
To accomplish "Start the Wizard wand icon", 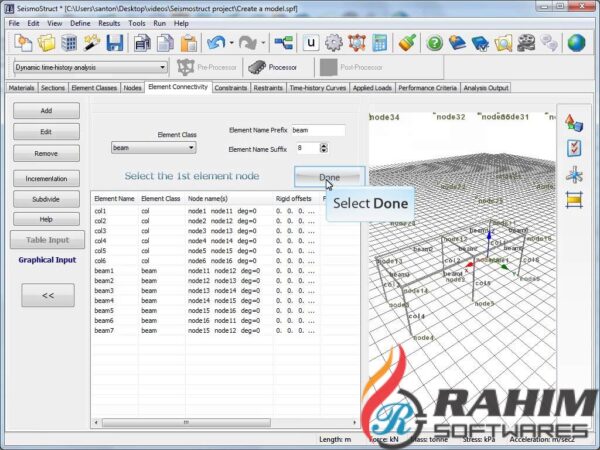I will [91, 43].
